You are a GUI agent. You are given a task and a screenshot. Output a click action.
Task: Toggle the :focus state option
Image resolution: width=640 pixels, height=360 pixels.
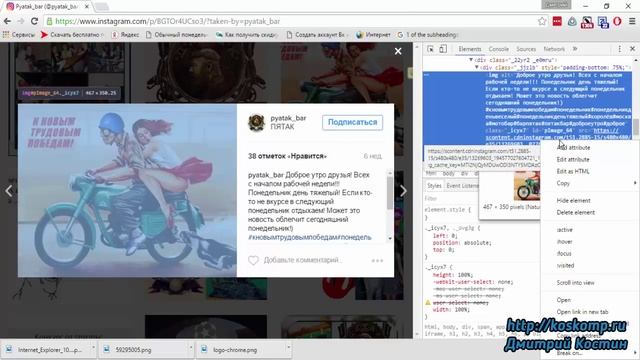tap(564, 253)
